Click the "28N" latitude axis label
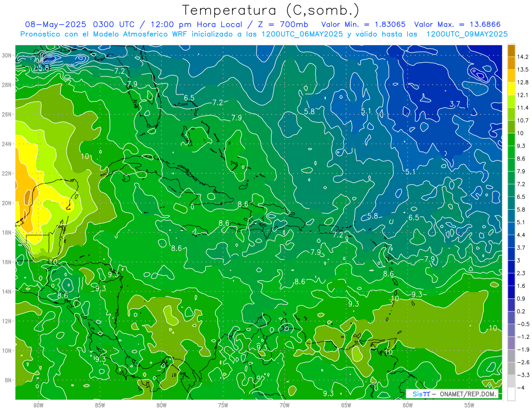This screenshot has width=532, height=411. coord(7,85)
